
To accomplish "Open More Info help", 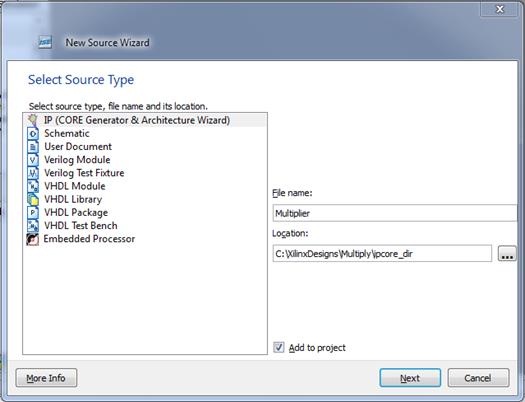I will pyautogui.click(x=46, y=378).
